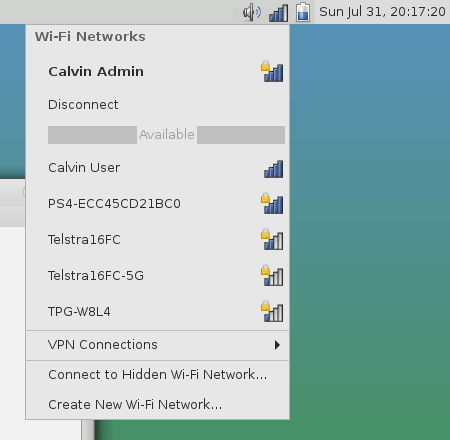The width and height of the screenshot is (450, 440).
Task: Disconnect from the current Wi-Fi network
Action: pyautogui.click(x=158, y=105)
